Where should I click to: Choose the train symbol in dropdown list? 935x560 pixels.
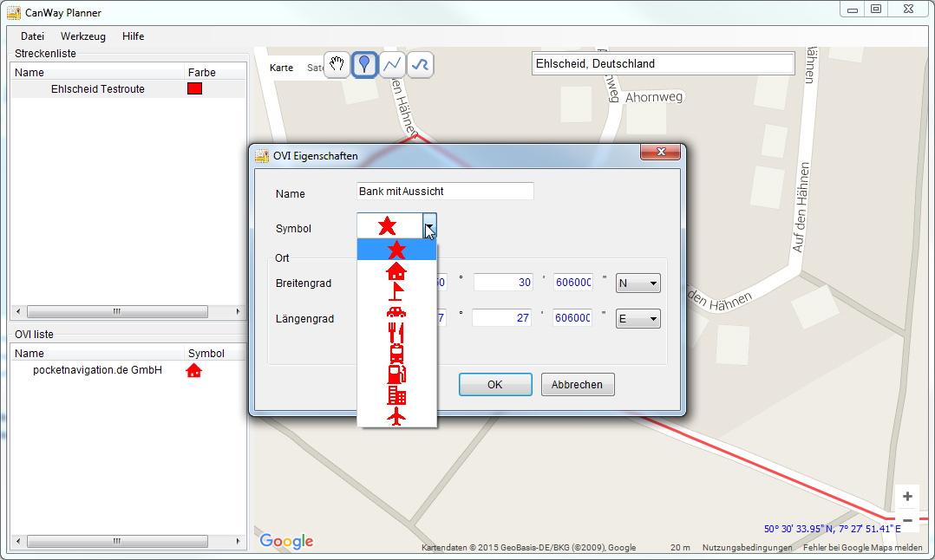point(396,354)
